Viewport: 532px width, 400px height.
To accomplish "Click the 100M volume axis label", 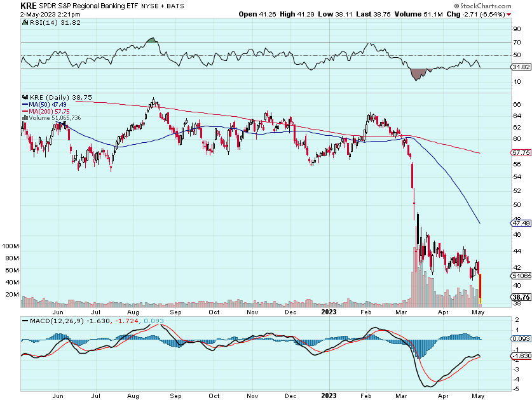I will (x=11, y=246).
